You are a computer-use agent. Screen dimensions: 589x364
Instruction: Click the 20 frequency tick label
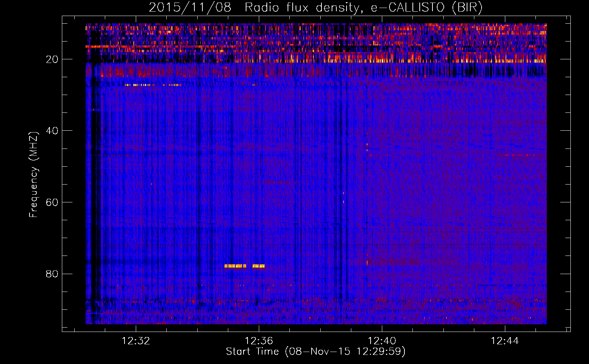click(x=52, y=59)
